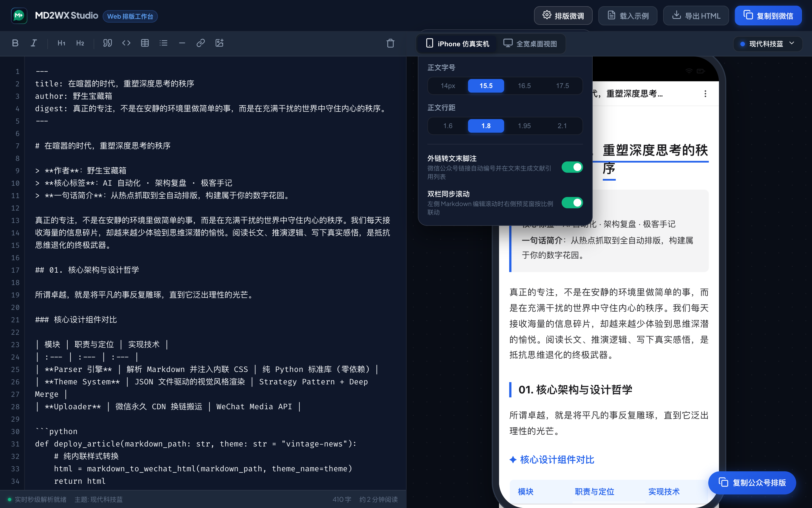Open the three-dot menu in the phone preview
Image resolution: width=812 pixels, height=508 pixels.
(x=705, y=94)
